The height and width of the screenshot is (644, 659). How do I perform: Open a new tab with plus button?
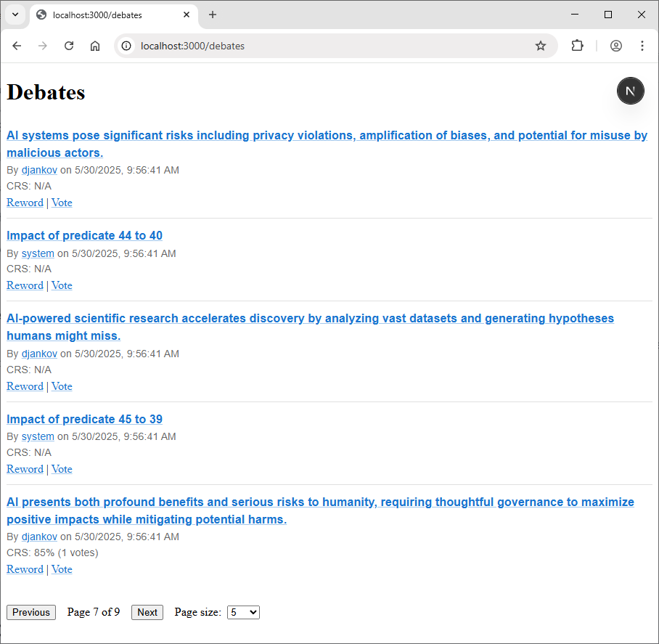pyautogui.click(x=213, y=15)
